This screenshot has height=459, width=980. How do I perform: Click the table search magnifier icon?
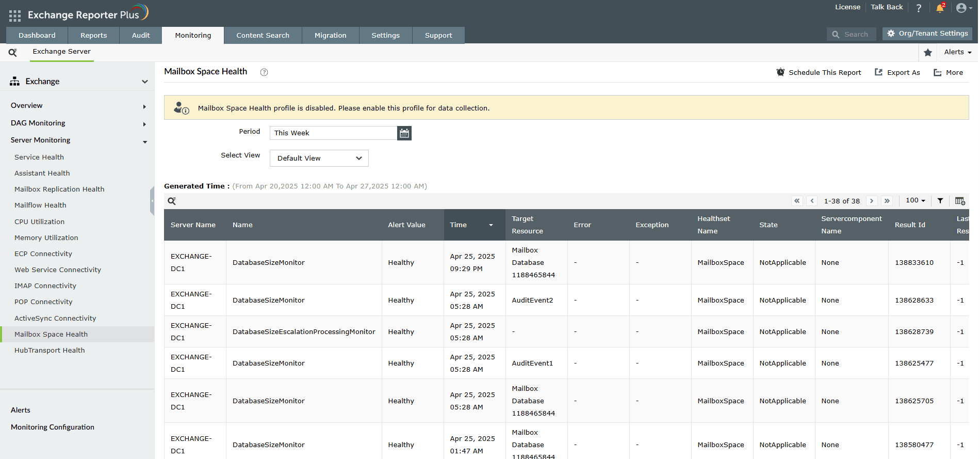tap(172, 201)
